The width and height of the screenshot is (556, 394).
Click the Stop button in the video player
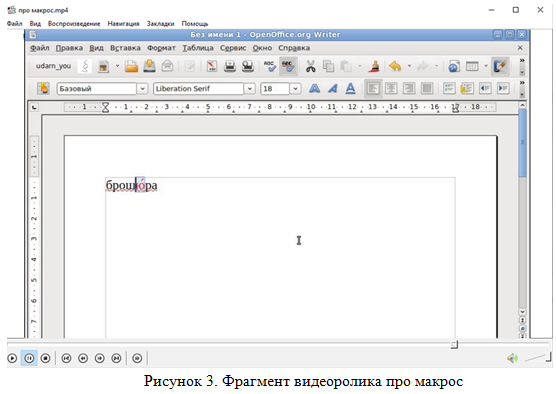[45, 358]
